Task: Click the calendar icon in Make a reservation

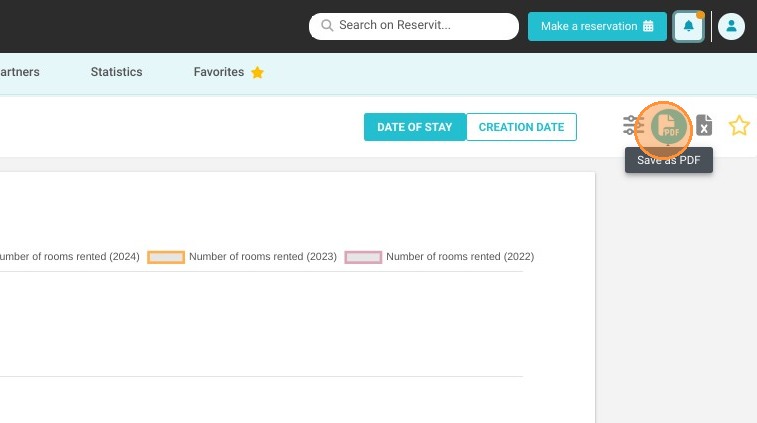Action: pos(648,26)
